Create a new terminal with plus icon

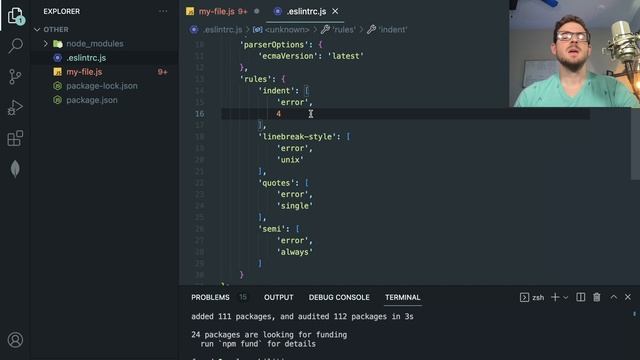(x=555, y=297)
